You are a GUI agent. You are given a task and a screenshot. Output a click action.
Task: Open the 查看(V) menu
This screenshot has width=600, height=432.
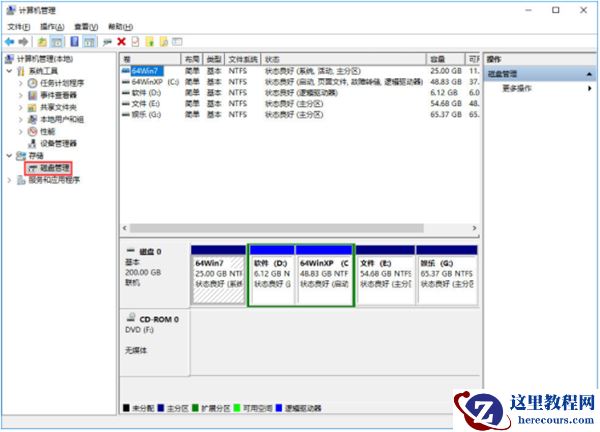(x=86, y=27)
